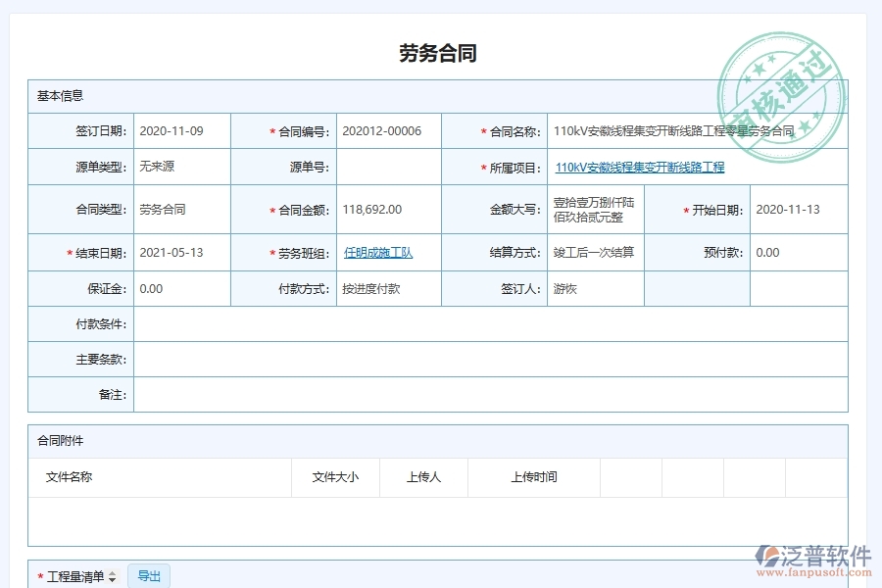
Task: Toggle the 工程量清单 sort arrows icon
Action: [112, 577]
